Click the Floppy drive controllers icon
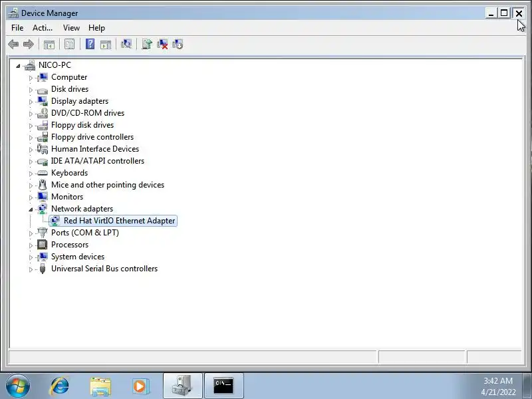This screenshot has width=532, height=399. tap(43, 137)
